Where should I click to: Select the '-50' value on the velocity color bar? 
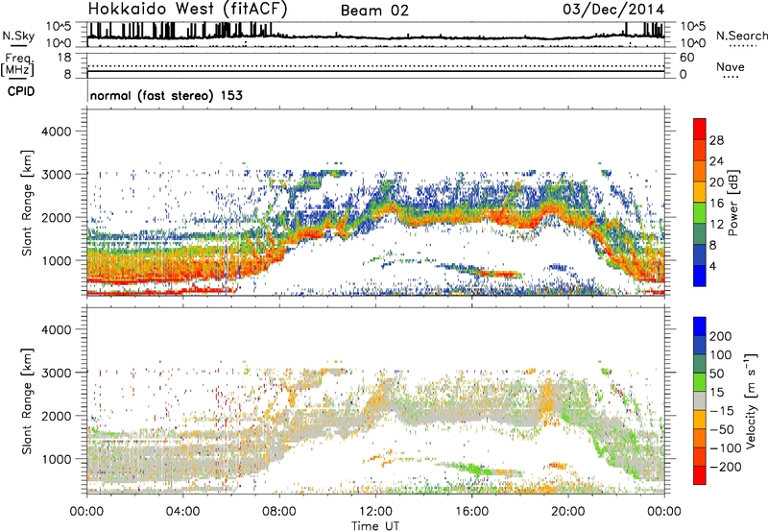click(722, 429)
